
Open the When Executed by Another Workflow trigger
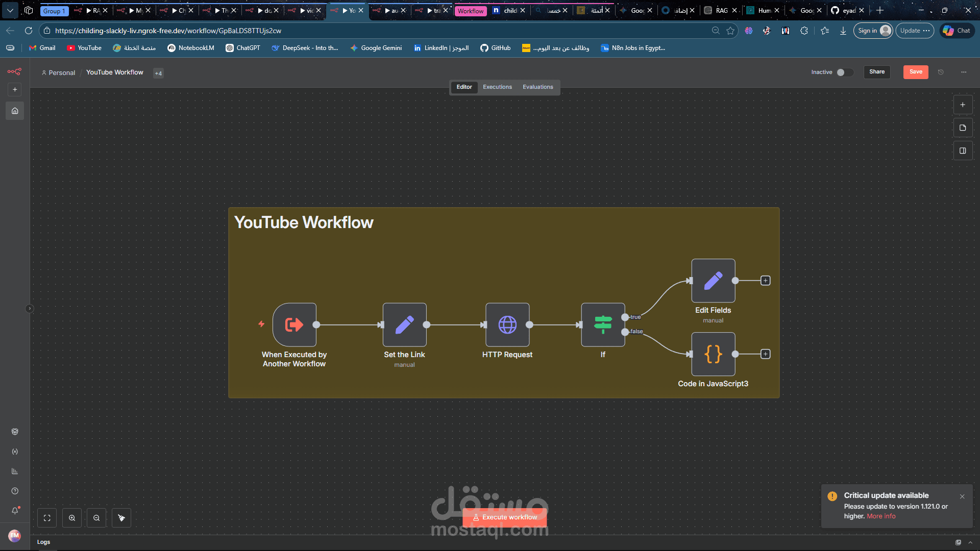pyautogui.click(x=294, y=325)
